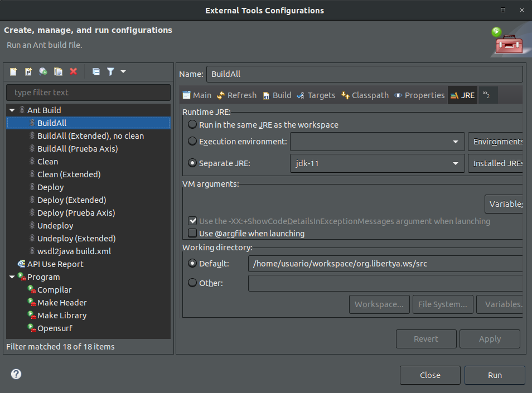Viewport: 532px width, 393px height.
Task: Click the New launch configuration icon
Action: point(13,71)
